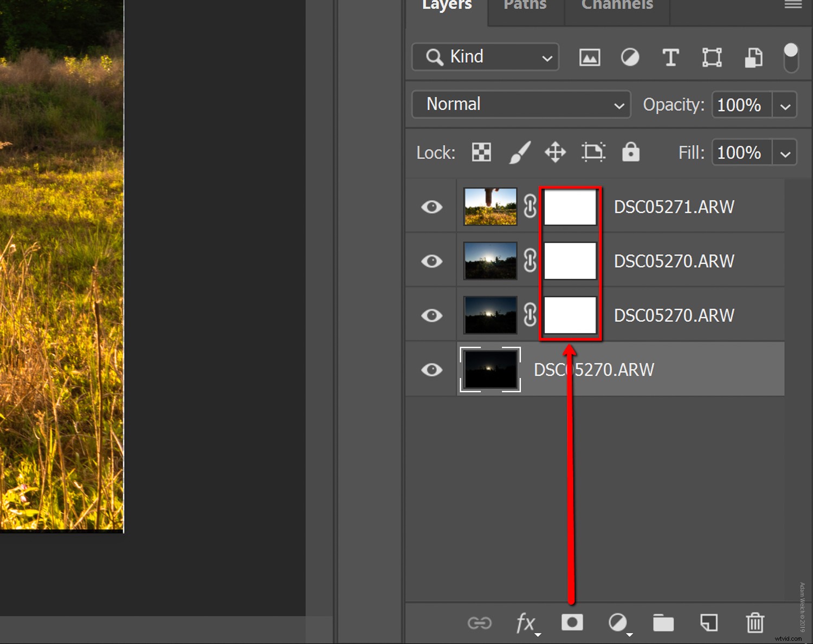
Task: Create a new group folder
Action: [x=663, y=623]
